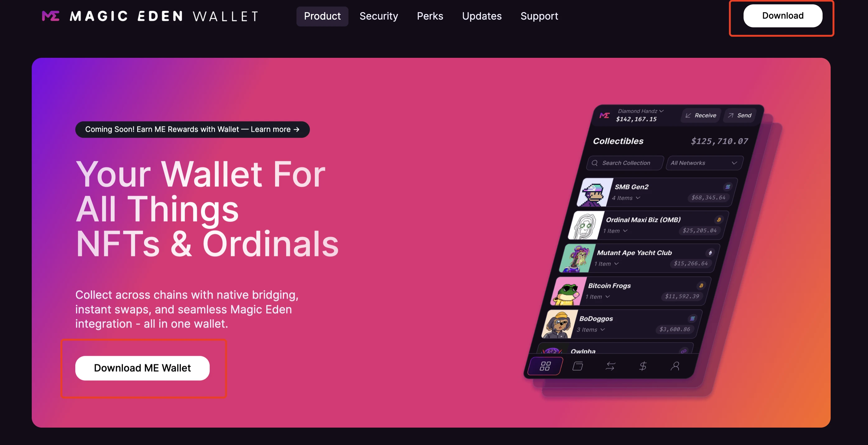Click the Support menu item
The height and width of the screenshot is (445, 868).
pos(539,16)
